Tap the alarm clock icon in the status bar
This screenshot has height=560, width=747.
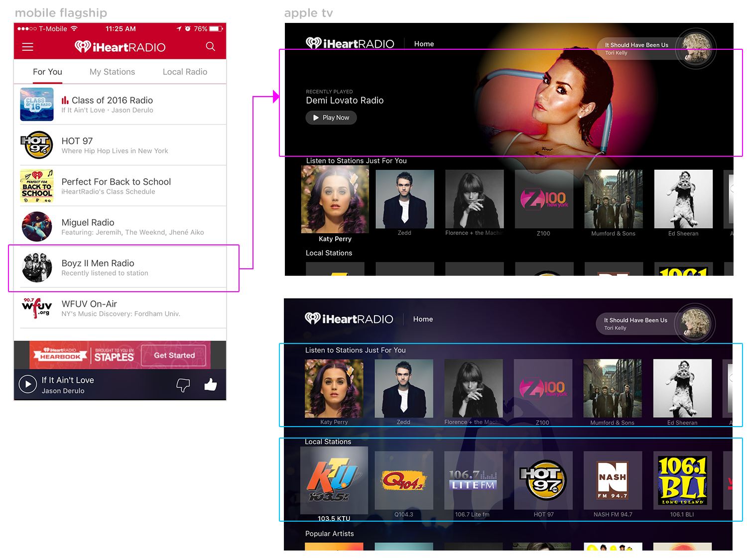188,29
